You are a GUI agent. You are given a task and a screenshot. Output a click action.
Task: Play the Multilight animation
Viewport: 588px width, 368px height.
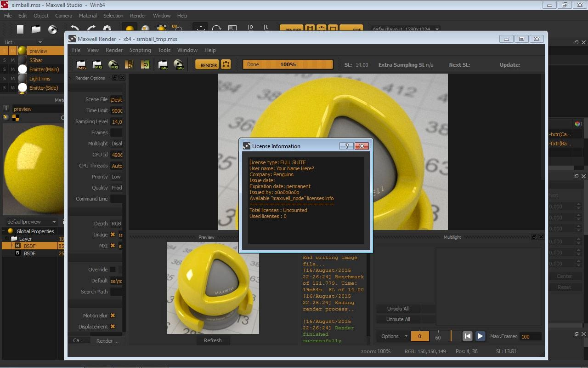pos(480,336)
